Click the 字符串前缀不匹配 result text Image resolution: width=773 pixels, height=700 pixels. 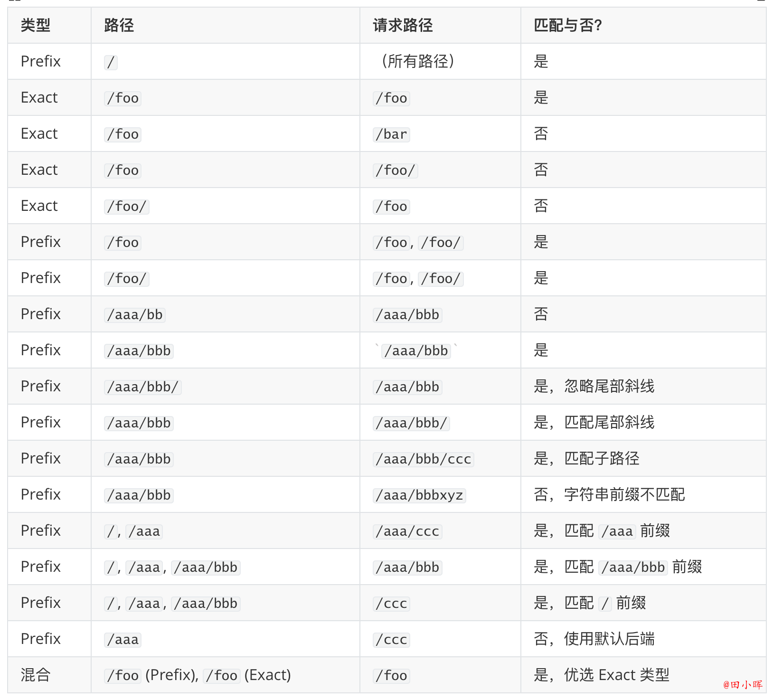(624, 494)
